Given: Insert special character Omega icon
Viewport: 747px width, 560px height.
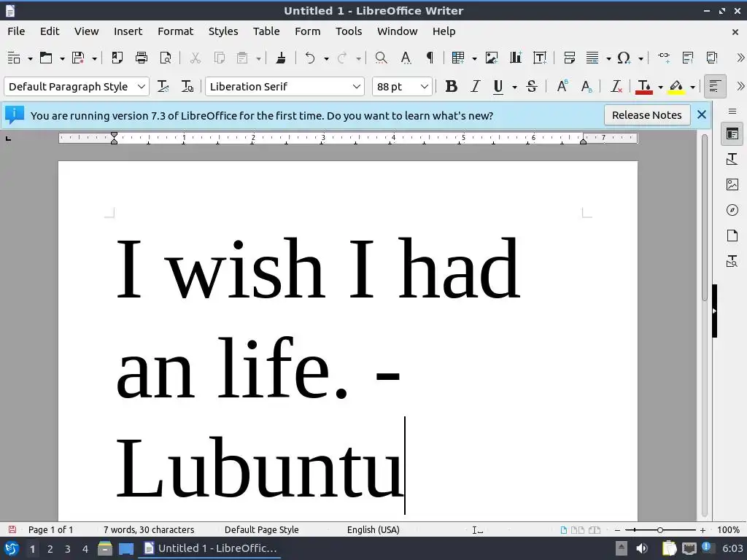Looking at the screenshot, I should tap(624, 58).
